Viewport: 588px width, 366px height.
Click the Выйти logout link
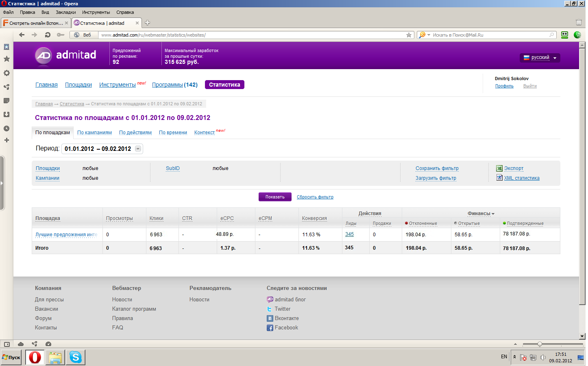(x=530, y=86)
